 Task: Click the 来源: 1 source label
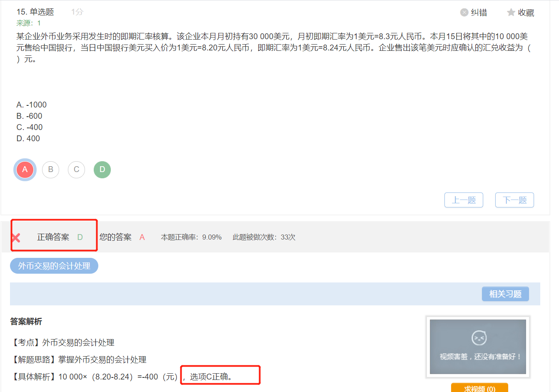click(x=29, y=23)
